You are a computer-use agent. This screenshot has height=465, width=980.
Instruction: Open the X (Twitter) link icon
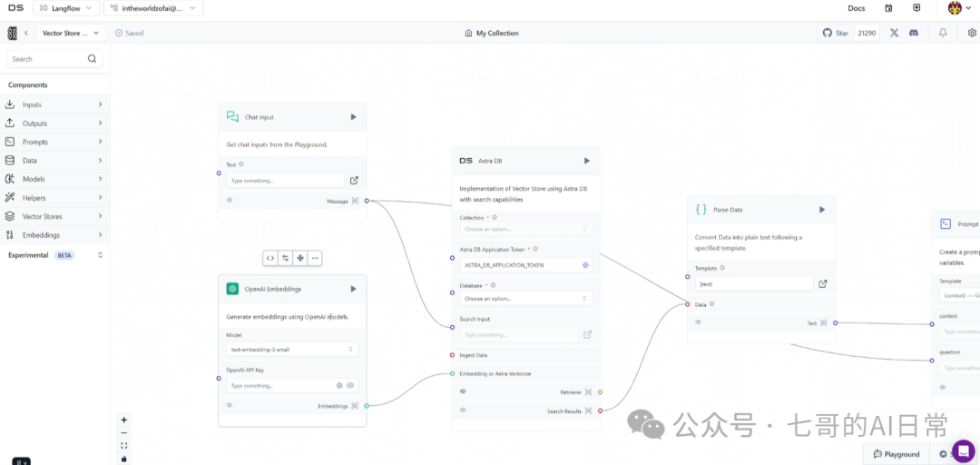coord(895,34)
